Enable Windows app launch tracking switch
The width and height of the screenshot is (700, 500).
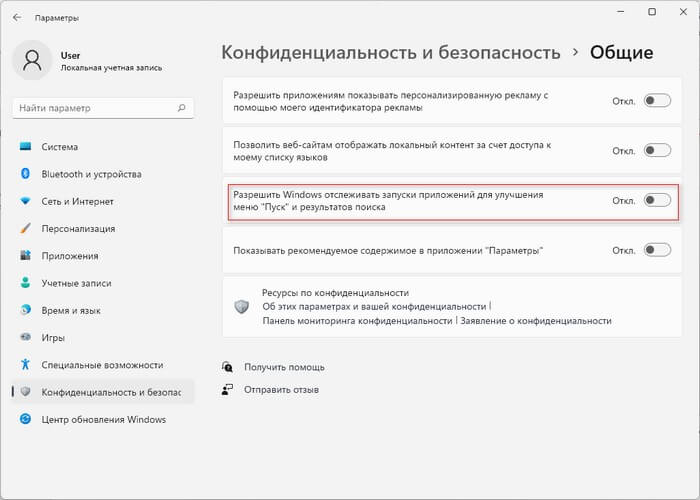click(x=657, y=200)
